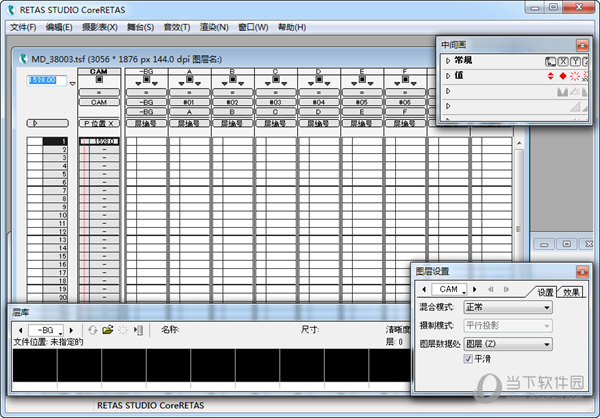Open the -BG layer selector in 层库 panel
This screenshot has height=418, width=600.
tap(46, 330)
